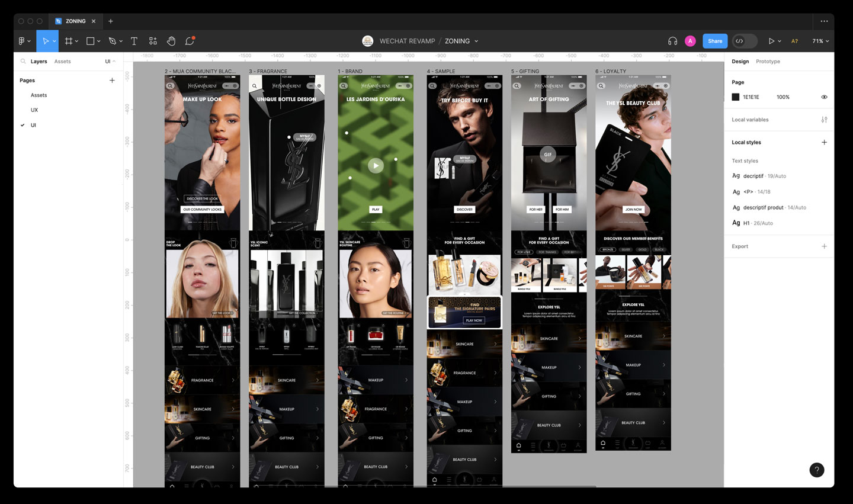Select frame title 3 - FRAGRANCE

[268, 72]
